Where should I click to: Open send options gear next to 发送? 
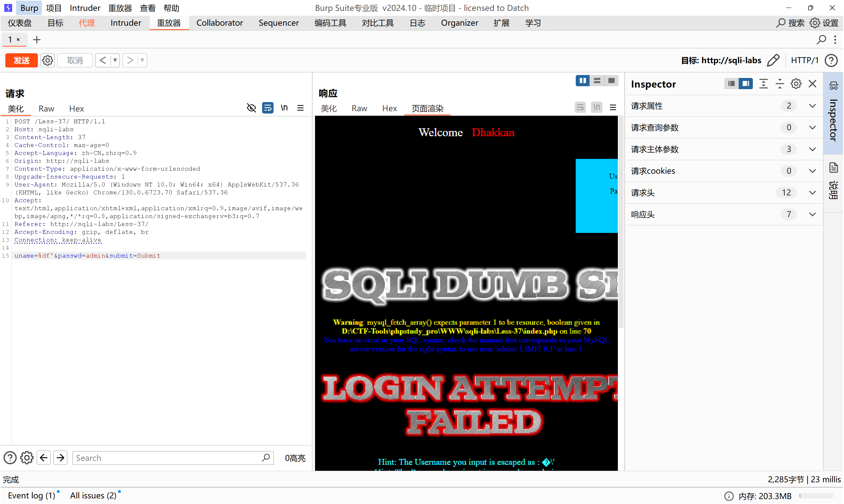[x=47, y=61]
